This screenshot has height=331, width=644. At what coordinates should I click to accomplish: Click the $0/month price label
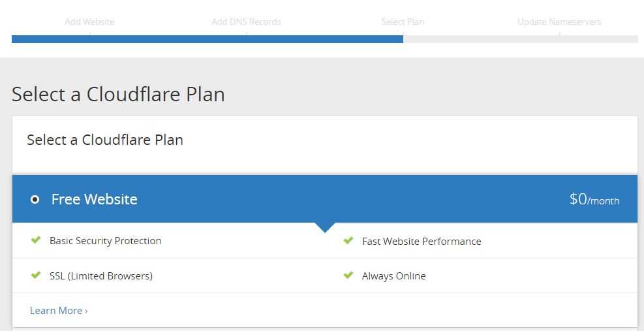click(x=594, y=200)
